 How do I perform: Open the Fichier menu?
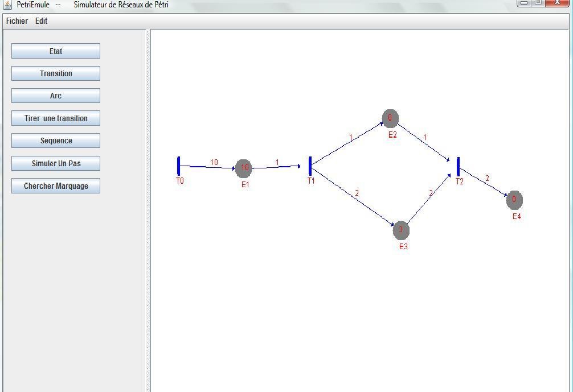[x=17, y=21]
